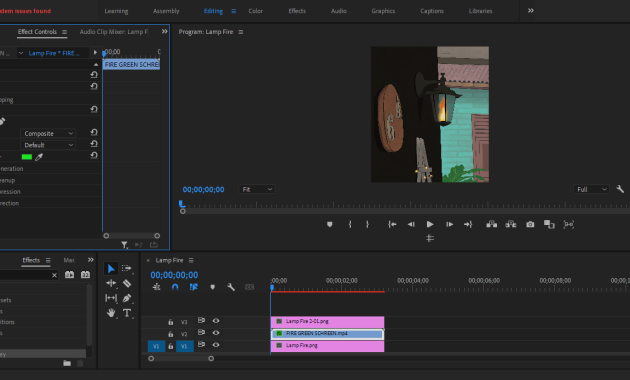Toggle sync lock for track V3

coord(201,320)
